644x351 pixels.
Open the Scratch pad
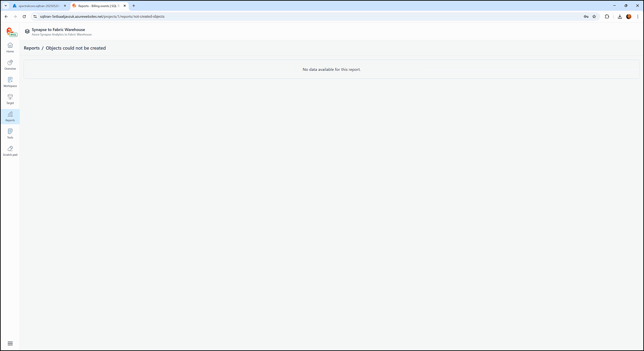10,151
